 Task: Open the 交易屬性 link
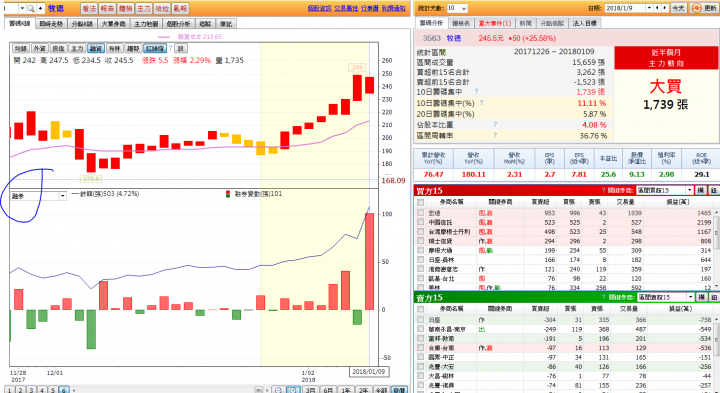346,8
